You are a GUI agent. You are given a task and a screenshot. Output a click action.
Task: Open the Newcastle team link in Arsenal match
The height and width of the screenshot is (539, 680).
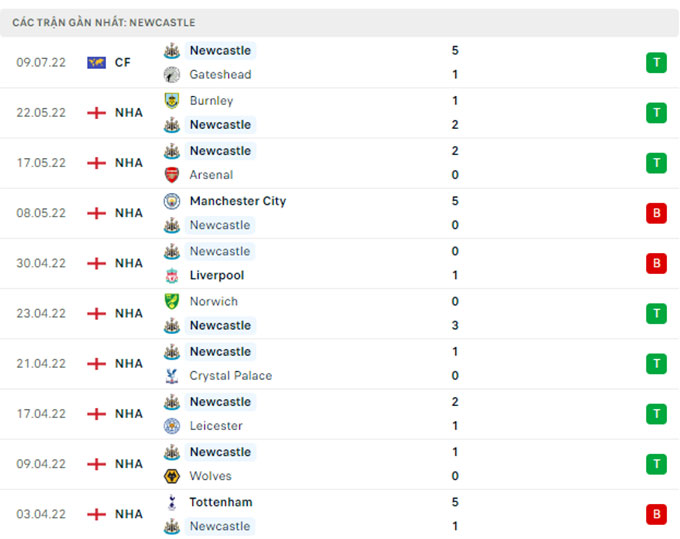click(220, 151)
